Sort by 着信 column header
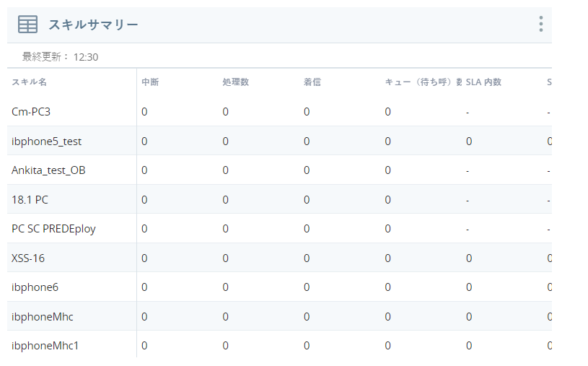This screenshot has width=588, height=366. tap(312, 82)
